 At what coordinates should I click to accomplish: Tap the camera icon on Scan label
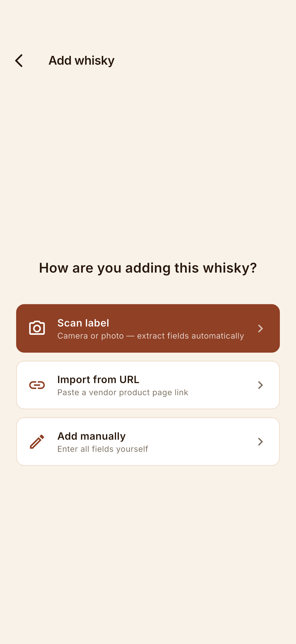point(37,328)
